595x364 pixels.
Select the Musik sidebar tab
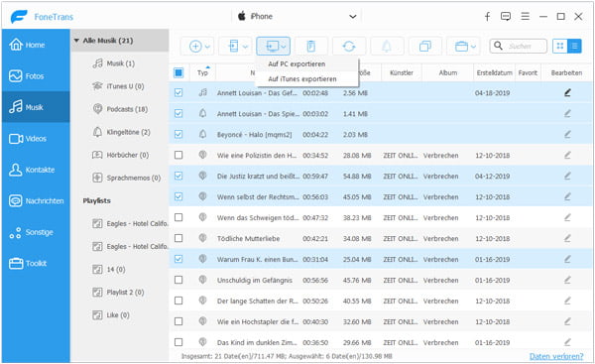[36, 107]
